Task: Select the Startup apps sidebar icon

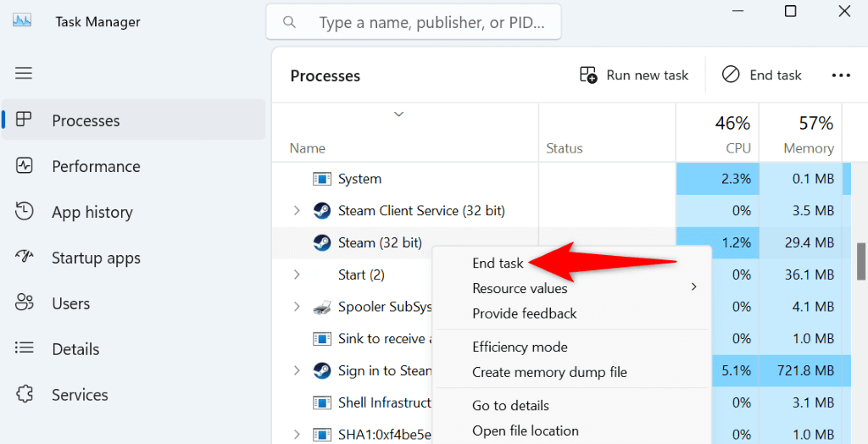Action: pyautogui.click(x=25, y=258)
